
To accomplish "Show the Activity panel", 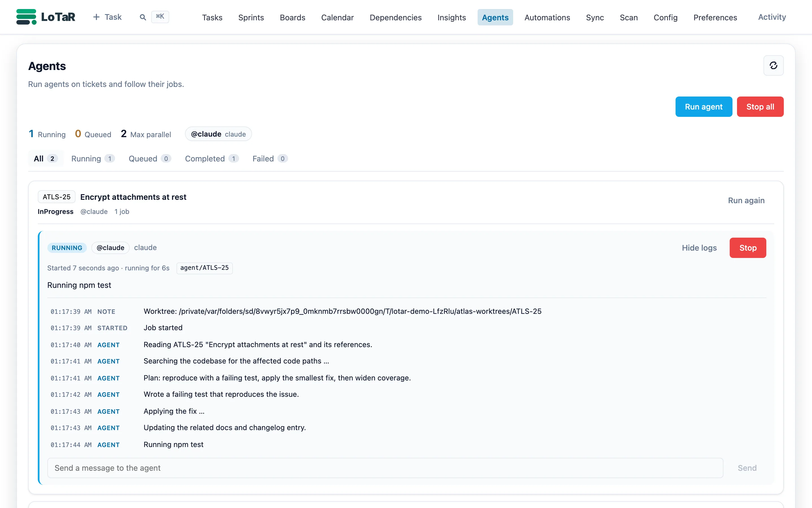I will coord(772,17).
